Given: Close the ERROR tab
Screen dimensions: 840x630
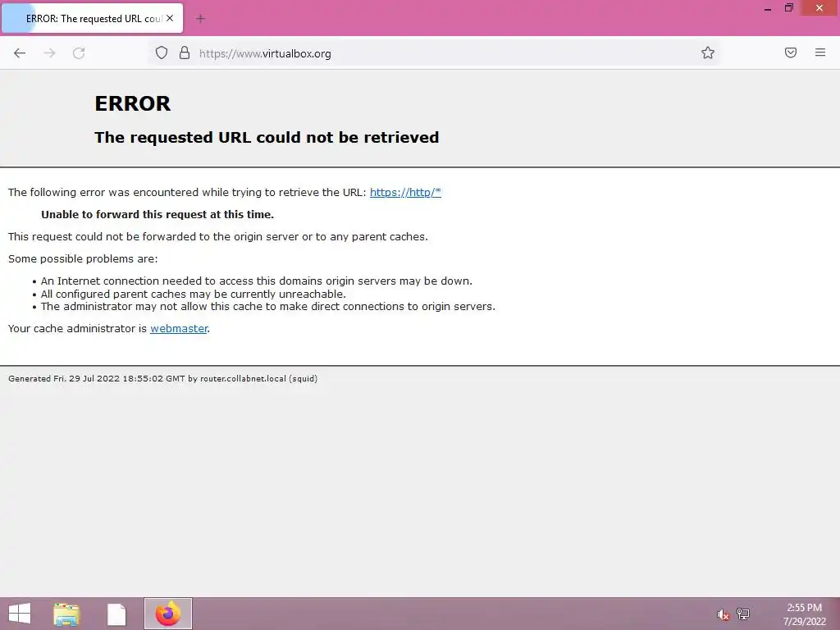Looking at the screenshot, I should pyautogui.click(x=170, y=18).
